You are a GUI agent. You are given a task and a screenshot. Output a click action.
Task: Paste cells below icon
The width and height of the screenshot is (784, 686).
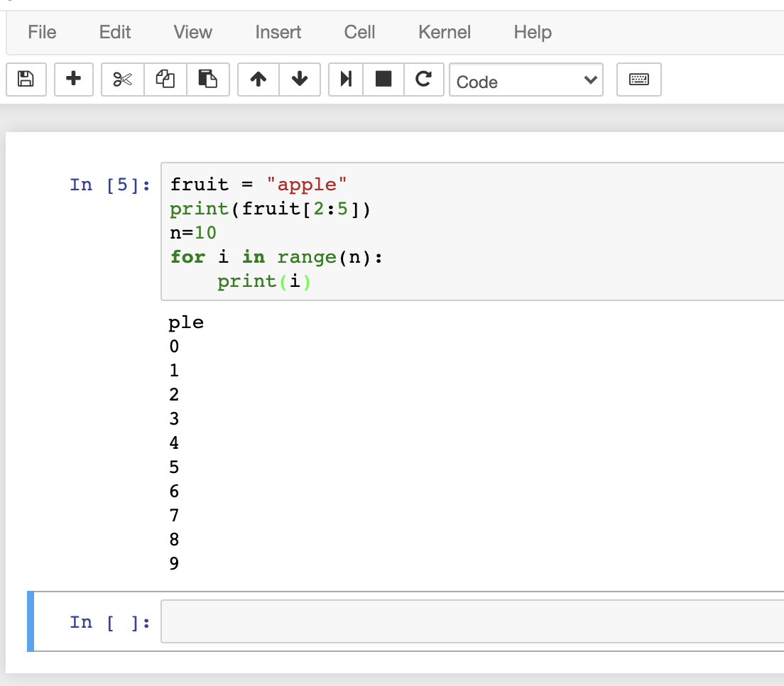[207, 80]
